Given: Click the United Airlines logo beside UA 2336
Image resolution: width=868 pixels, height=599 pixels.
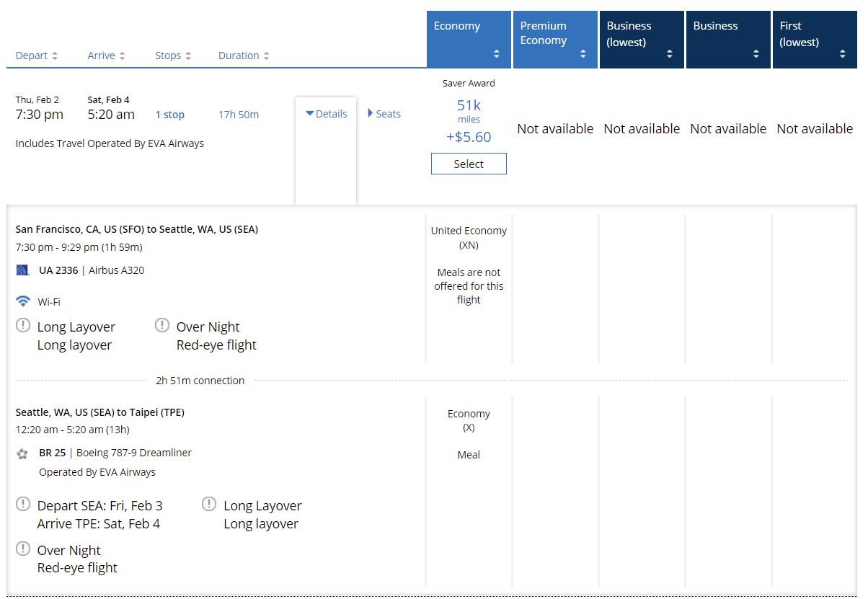Looking at the screenshot, I should (x=23, y=271).
